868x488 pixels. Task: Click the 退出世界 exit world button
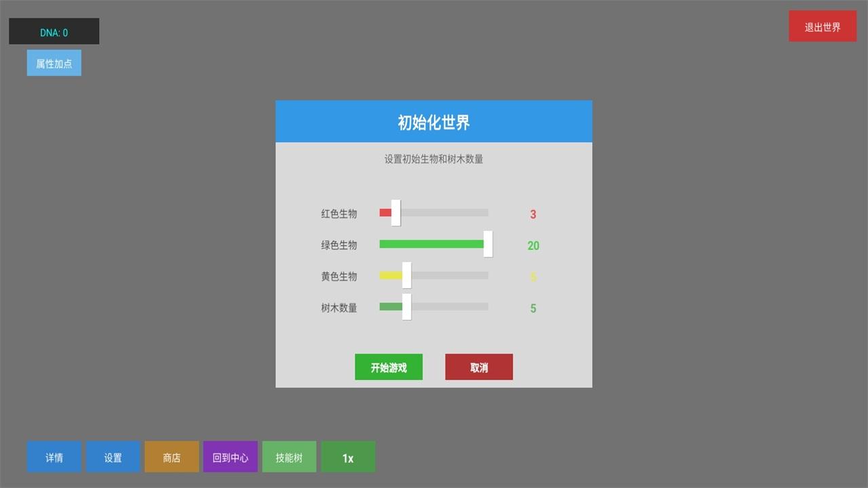click(823, 26)
